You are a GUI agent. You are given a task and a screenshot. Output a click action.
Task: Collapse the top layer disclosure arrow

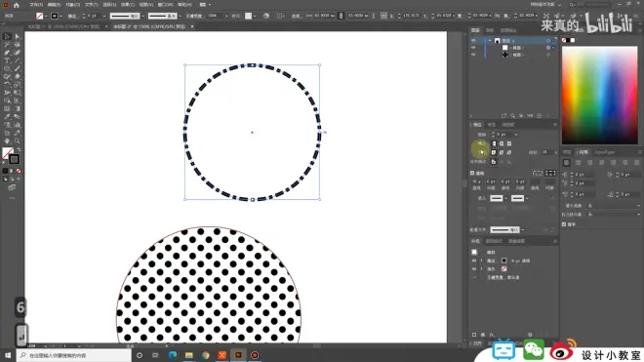point(490,41)
